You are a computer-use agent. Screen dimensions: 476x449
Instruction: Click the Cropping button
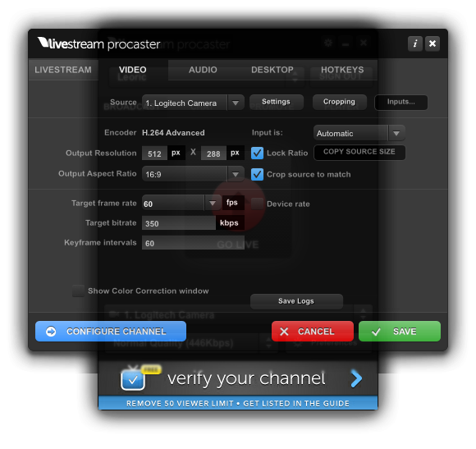tap(339, 102)
